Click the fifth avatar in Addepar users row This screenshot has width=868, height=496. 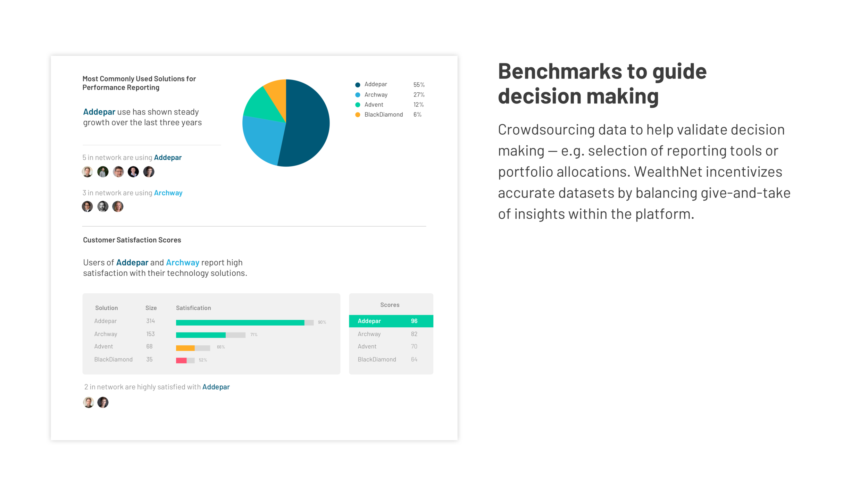[149, 171]
